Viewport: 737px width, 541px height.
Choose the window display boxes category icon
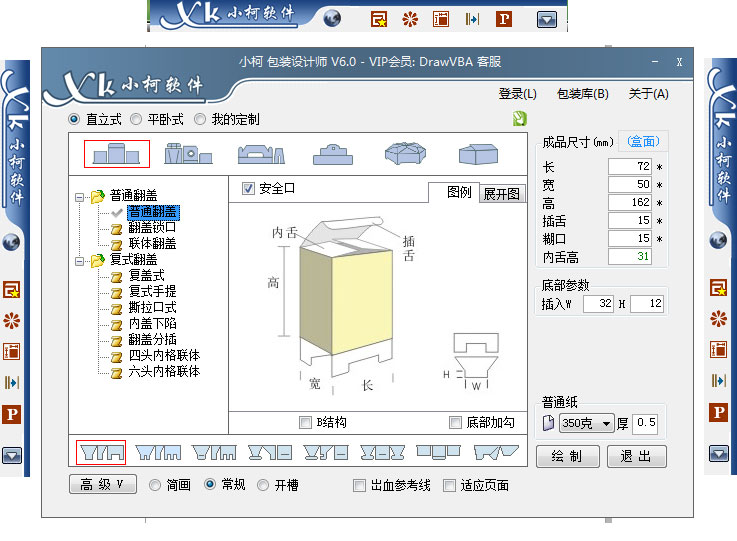click(x=188, y=154)
